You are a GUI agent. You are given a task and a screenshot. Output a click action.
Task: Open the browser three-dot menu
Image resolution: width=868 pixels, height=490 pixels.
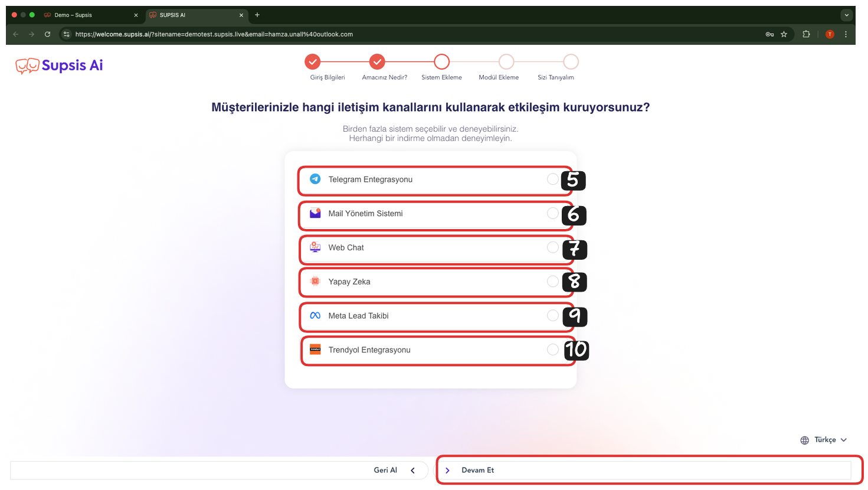click(x=846, y=34)
